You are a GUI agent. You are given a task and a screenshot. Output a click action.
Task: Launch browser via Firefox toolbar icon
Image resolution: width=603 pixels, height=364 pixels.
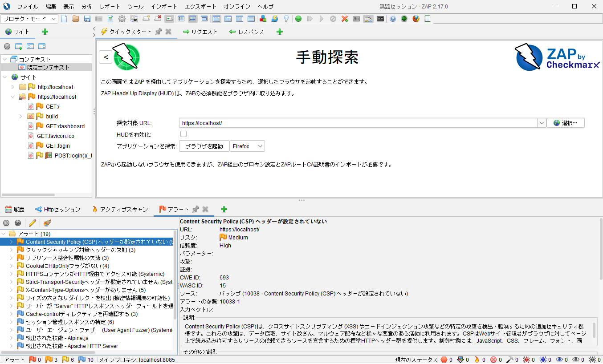pyautogui.click(x=416, y=19)
